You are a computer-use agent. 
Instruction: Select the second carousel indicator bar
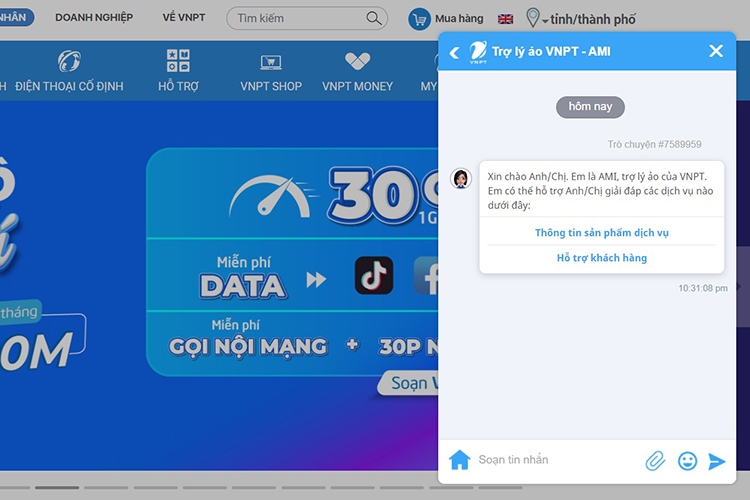[57, 488]
